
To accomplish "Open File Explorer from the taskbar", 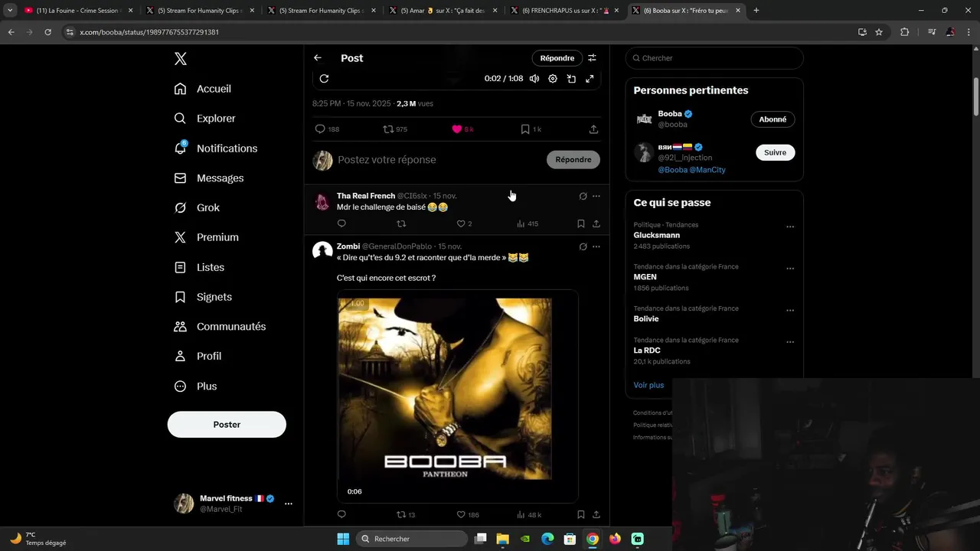I will coord(502,539).
